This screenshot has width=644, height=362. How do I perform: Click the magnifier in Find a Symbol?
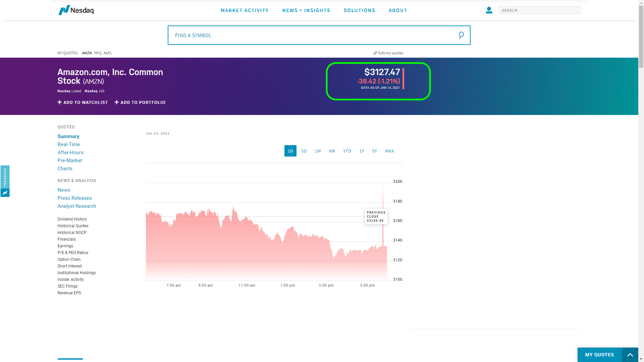pyautogui.click(x=461, y=35)
